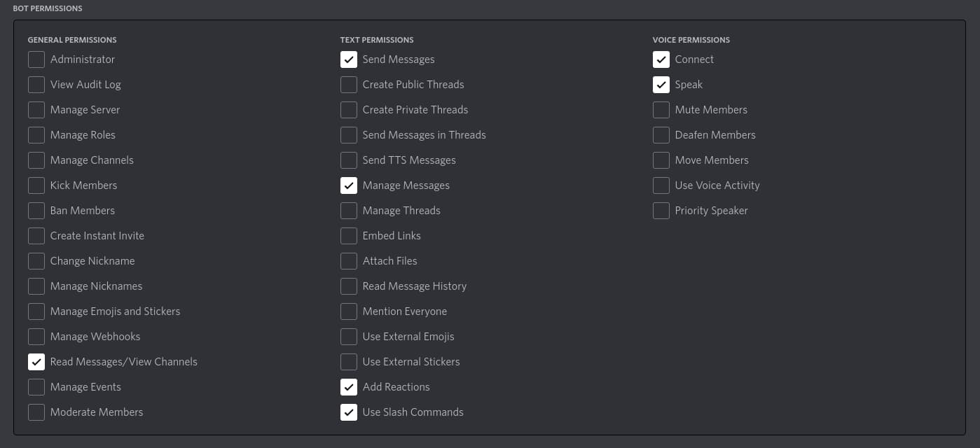Check the Moderate Members box
This screenshot has height=448, width=980.
(x=36, y=412)
